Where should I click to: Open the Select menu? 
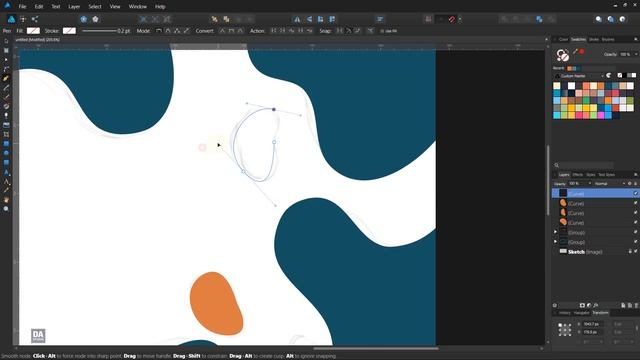(95, 7)
